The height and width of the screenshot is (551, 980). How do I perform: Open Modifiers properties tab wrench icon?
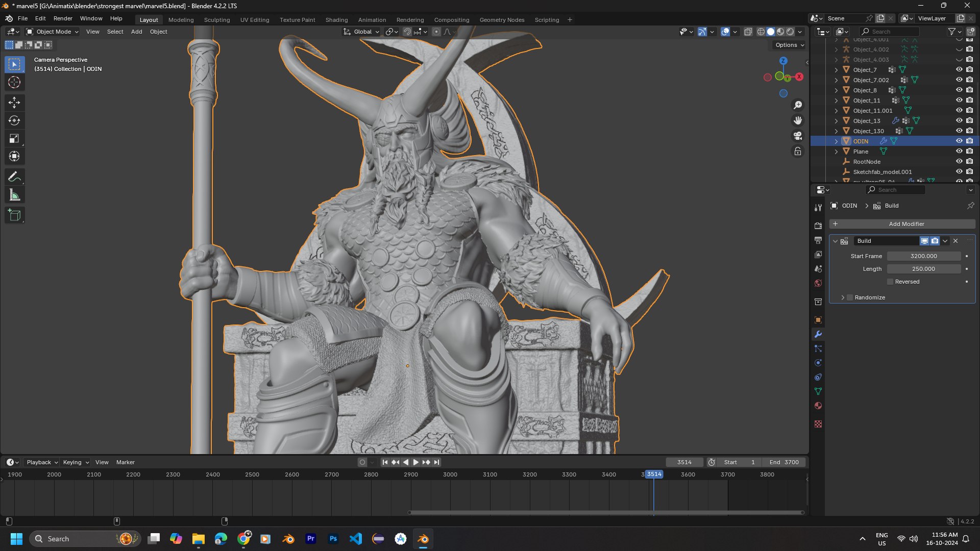[x=818, y=335]
